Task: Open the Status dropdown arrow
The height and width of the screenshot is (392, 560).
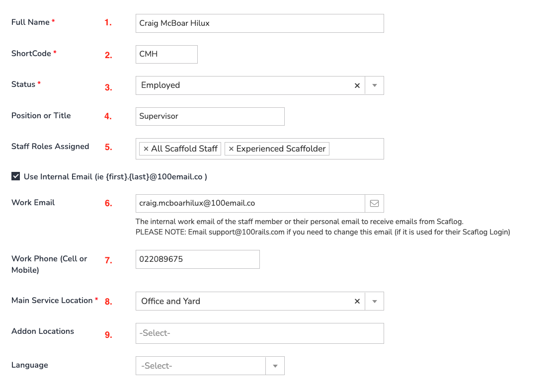Action: click(374, 85)
